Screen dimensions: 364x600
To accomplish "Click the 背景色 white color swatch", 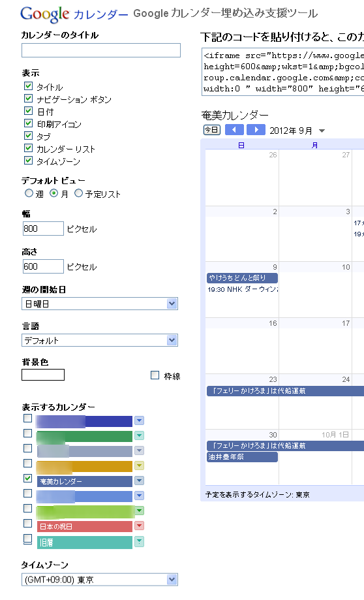I will point(43,375).
